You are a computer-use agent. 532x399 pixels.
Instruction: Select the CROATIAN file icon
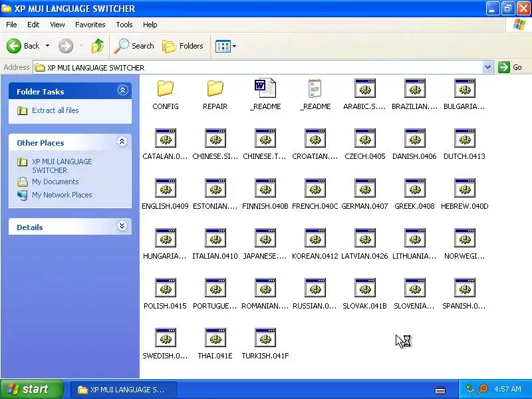point(315,138)
